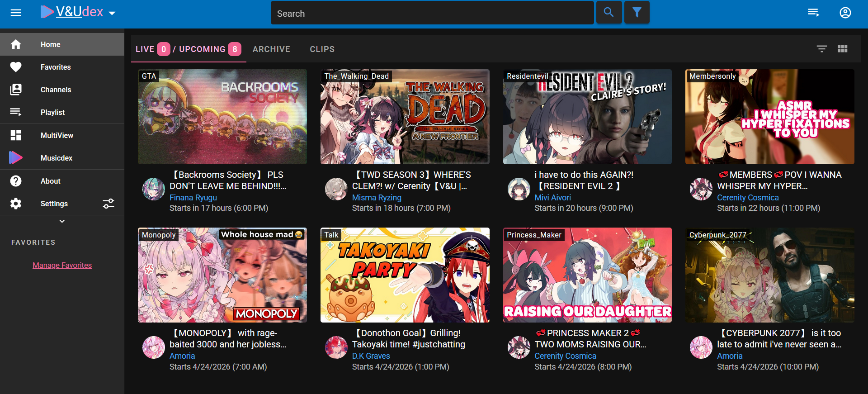868x394 pixels.
Task: Open the Monopoly stream thumbnail
Action: click(x=222, y=275)
